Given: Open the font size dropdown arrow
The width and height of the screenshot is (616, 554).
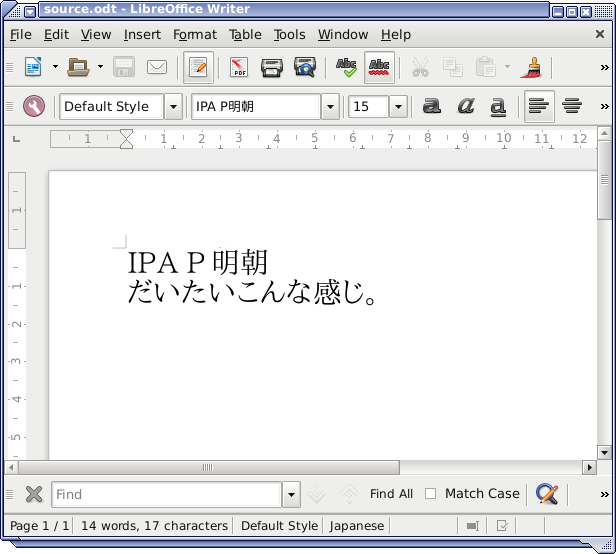Looking at the screenshot, I should (x=398, y=106).
